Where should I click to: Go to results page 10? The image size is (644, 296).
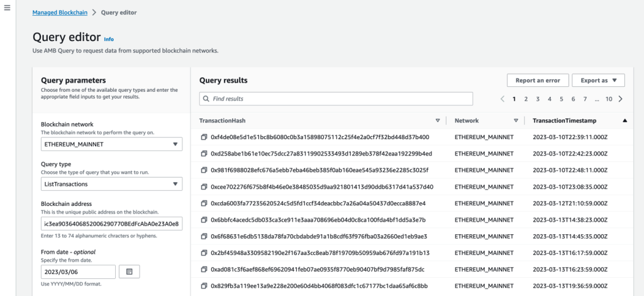pos(609,99)
